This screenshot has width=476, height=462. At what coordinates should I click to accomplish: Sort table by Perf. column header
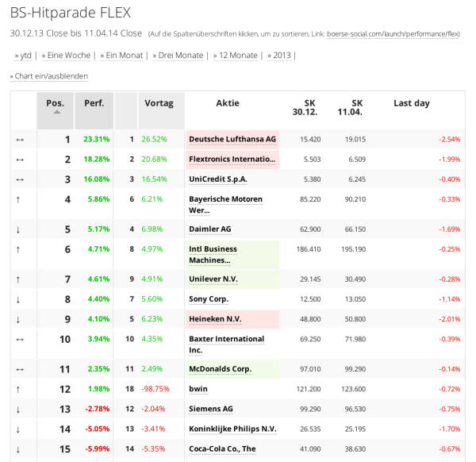(94, 103)
